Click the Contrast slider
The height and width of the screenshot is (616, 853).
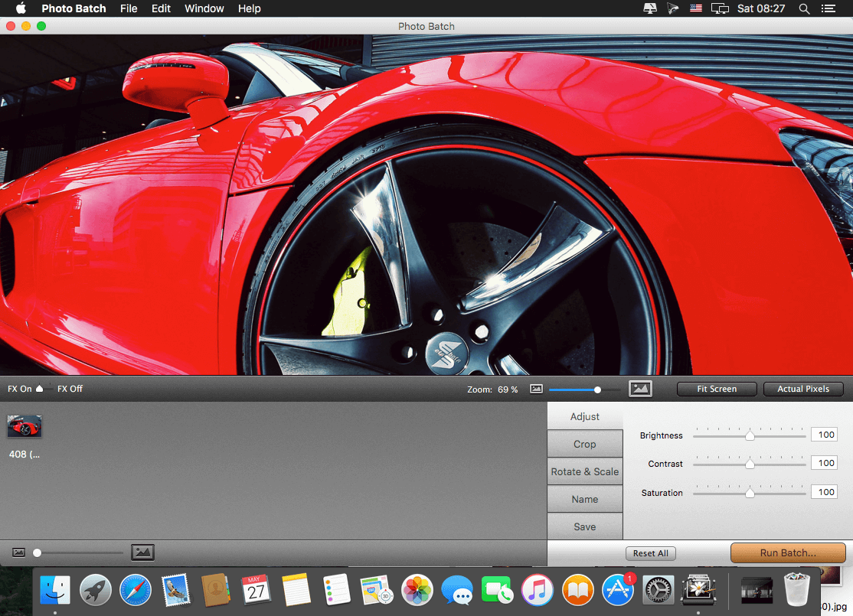[749, 464]
